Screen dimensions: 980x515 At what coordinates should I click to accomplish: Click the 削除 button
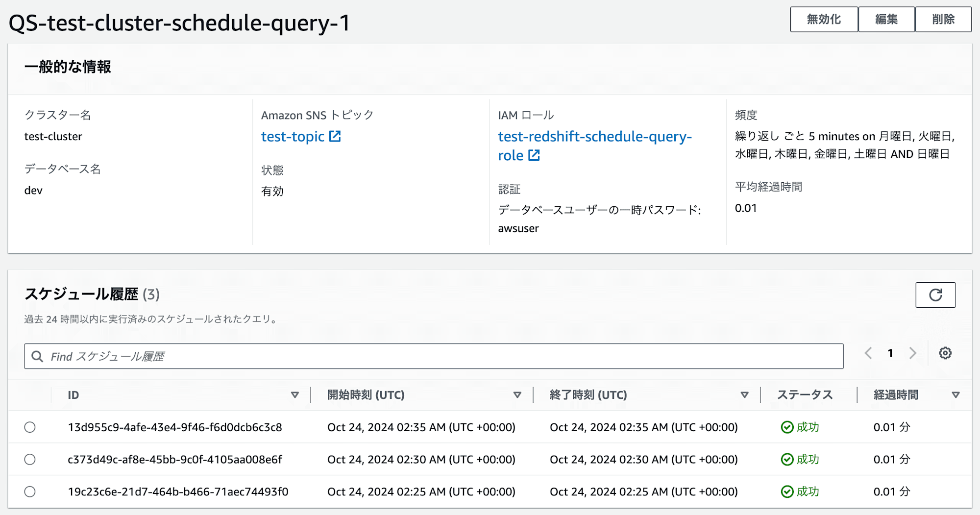point(943,20)
